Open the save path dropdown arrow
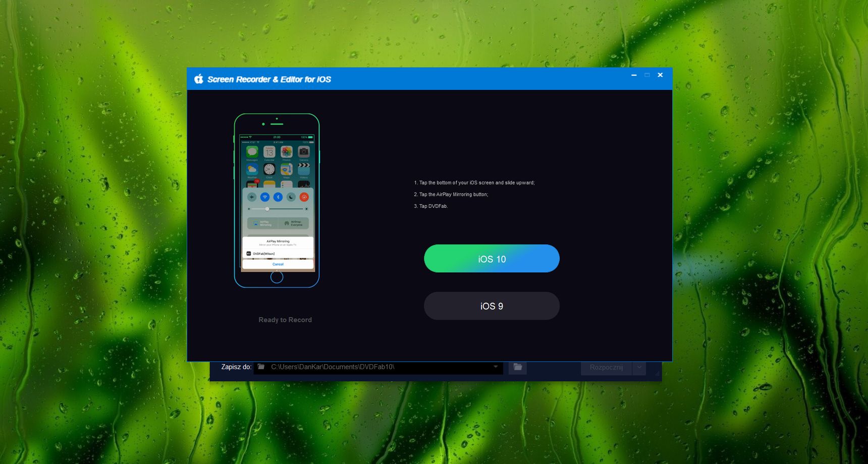Image resolution: width=868 pixels, height=464 pixels. point(496,367)
